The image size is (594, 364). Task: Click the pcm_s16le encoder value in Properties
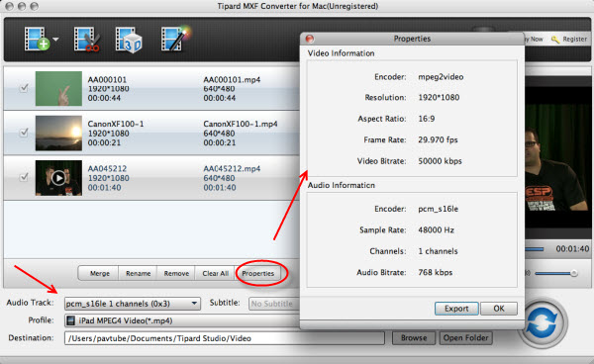coord(439,209)
